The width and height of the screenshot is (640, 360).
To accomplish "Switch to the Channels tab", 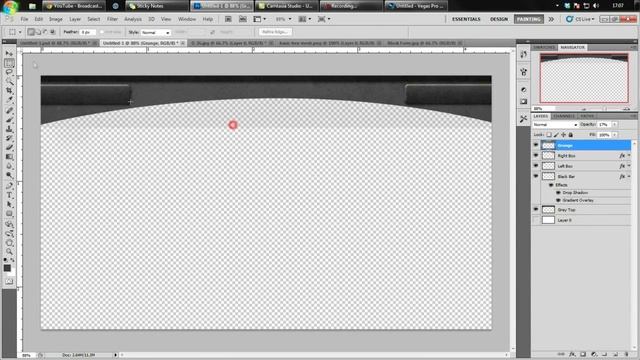I will (564, 116).
